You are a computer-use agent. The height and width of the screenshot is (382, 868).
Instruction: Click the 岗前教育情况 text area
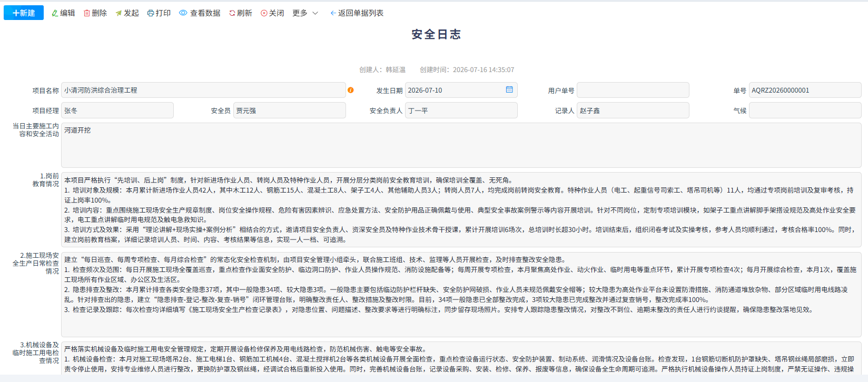click(x=461, y=210)
